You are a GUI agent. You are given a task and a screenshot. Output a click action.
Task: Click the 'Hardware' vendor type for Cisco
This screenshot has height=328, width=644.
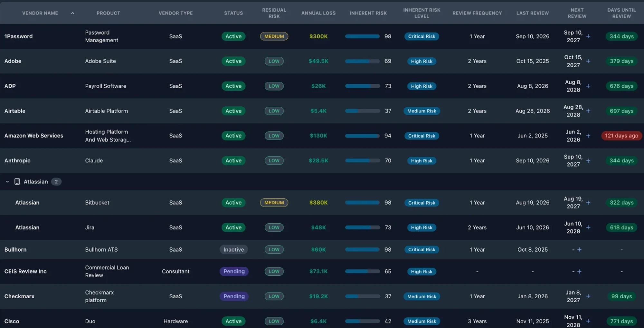(x=175, y=321)
